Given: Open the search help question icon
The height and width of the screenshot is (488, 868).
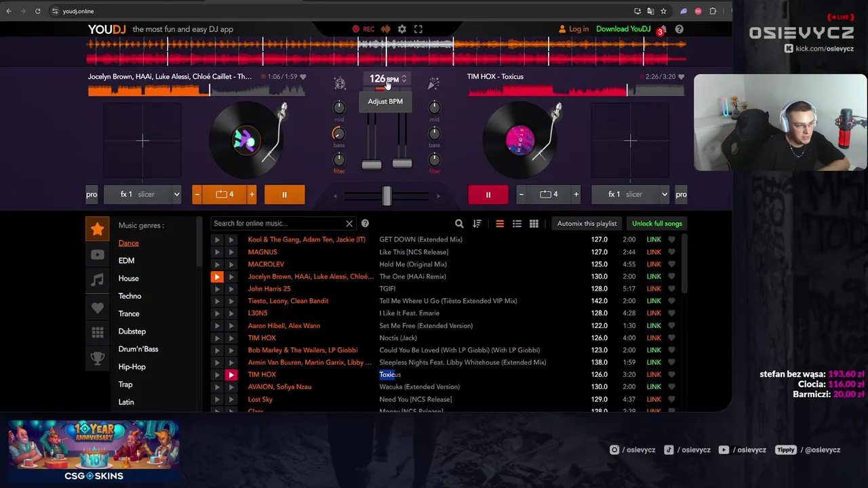Looking at the screenshot, I should point(365,223).
